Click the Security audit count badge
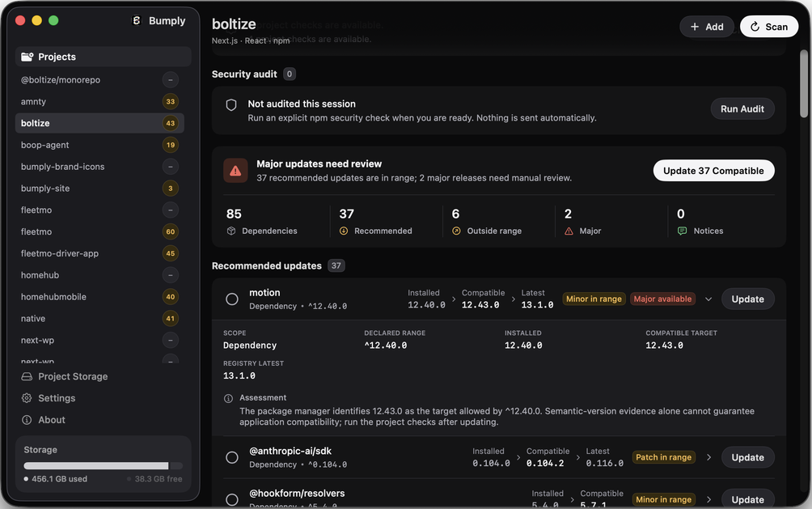The width and height of the screenshot is (812, 509). click(290, 74)
